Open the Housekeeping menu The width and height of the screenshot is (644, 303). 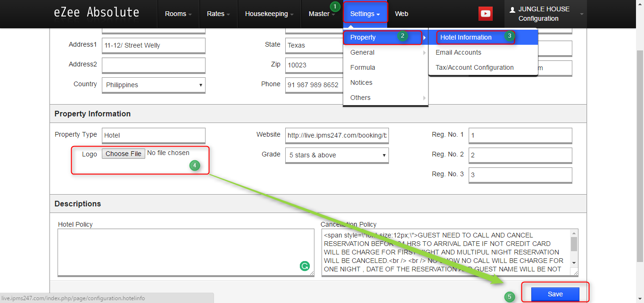click(269, 14)
